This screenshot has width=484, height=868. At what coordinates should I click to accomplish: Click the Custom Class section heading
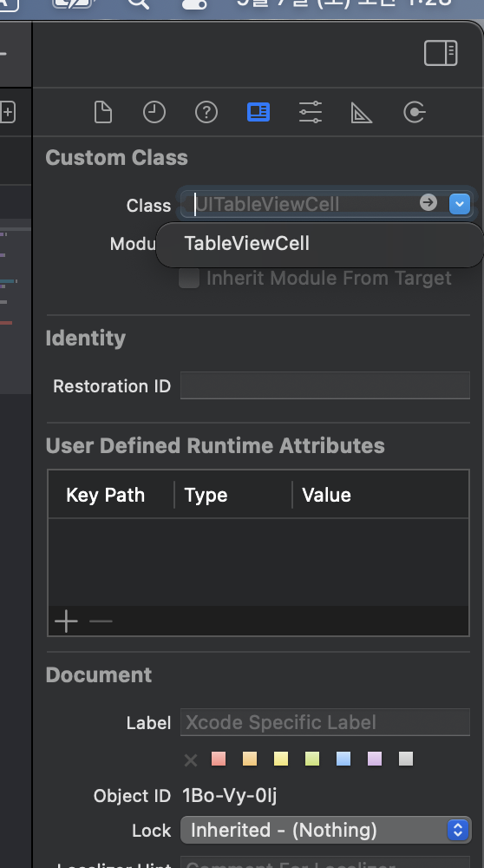(x=117, y=158)
